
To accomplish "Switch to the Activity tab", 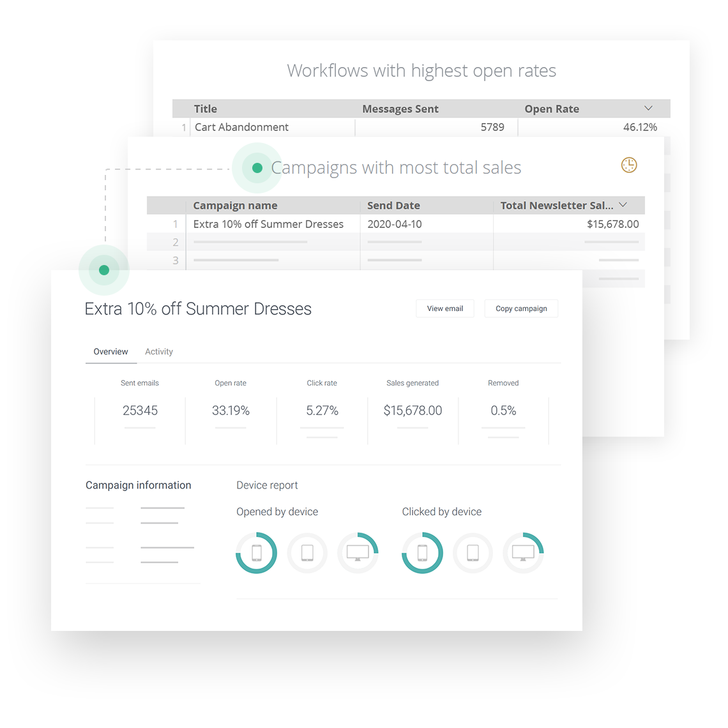I will [158, 351].
